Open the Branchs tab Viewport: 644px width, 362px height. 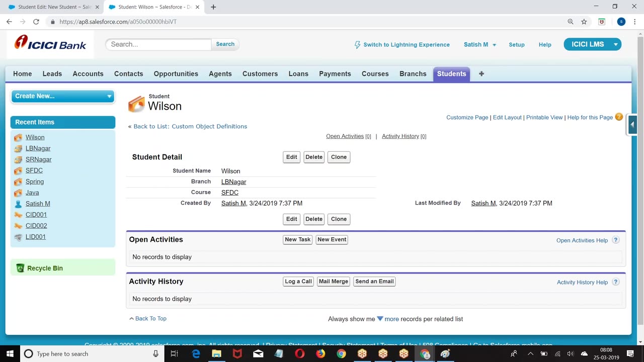pyautogui.click(x=413, y=73)
